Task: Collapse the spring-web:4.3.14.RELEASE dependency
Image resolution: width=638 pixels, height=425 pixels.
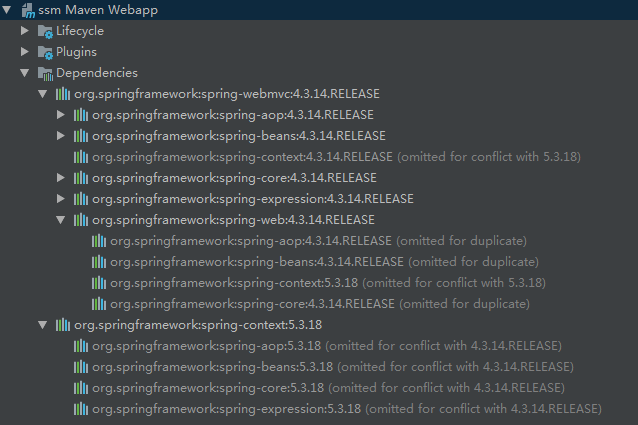Action: coord(61,220)
